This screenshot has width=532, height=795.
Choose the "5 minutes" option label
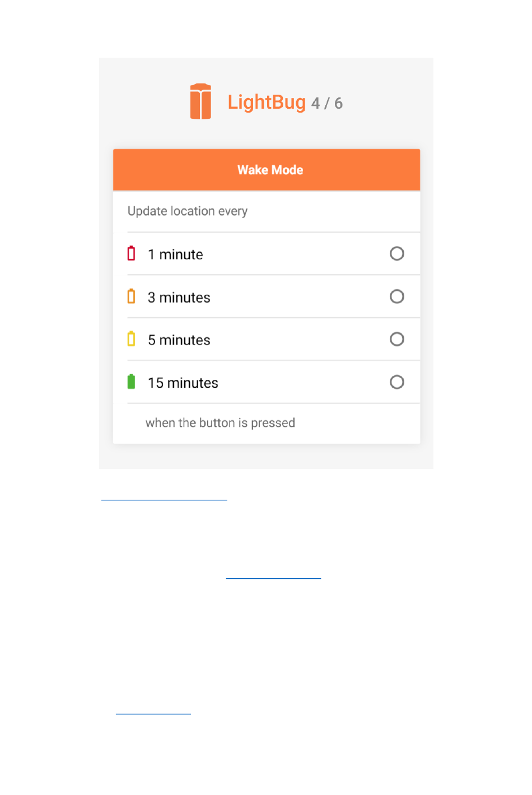(179, 340)
